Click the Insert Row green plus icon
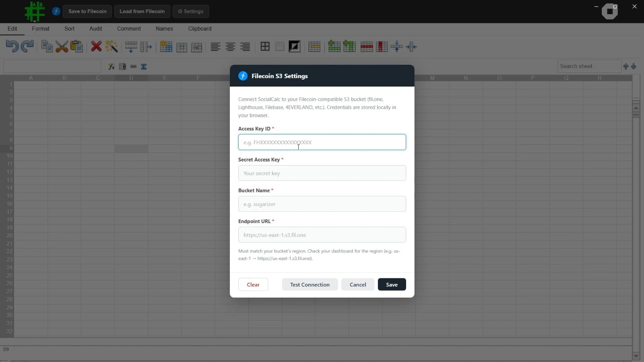Image resolution: width=644 pixels, height=362 pixels. (x=334, y=46)
